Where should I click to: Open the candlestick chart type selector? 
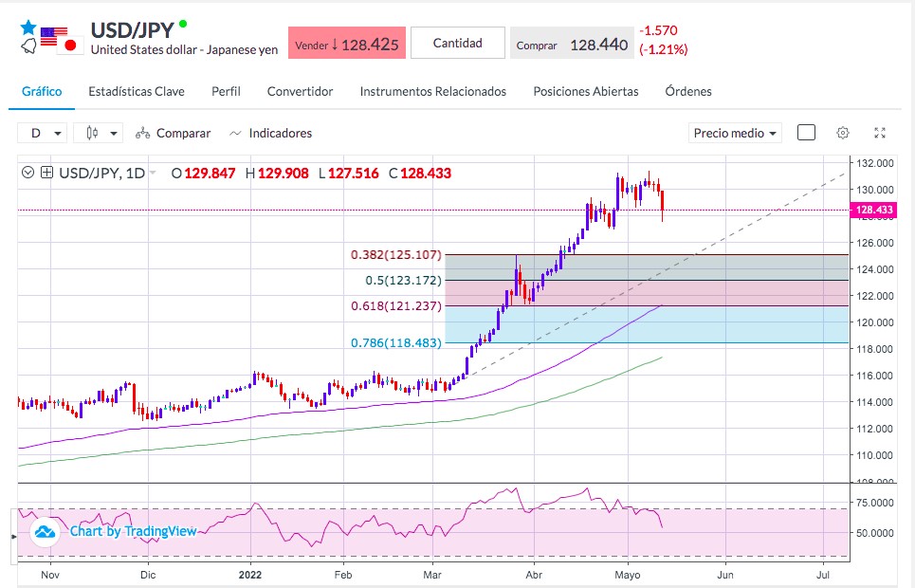coord(98,133)
